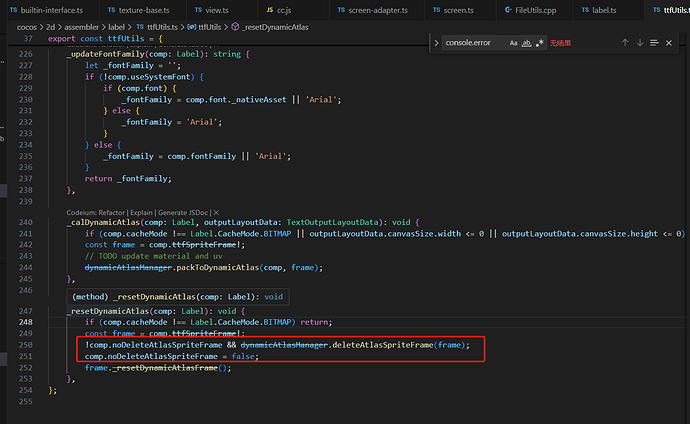Dismiss Codeium code lens with X
Viewport: 690px width, 424px height.
(216, 212)
